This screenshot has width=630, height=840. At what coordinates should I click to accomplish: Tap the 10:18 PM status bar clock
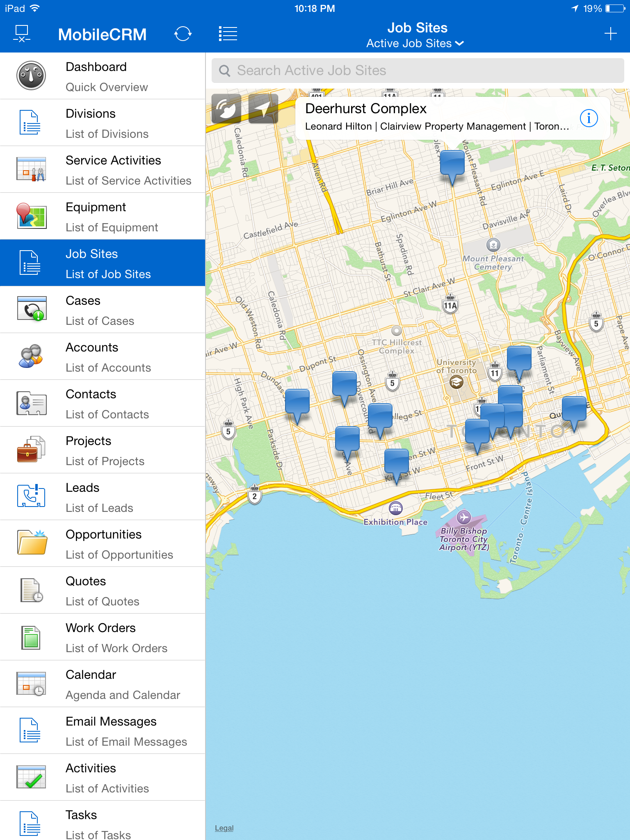tap(315, 9)
